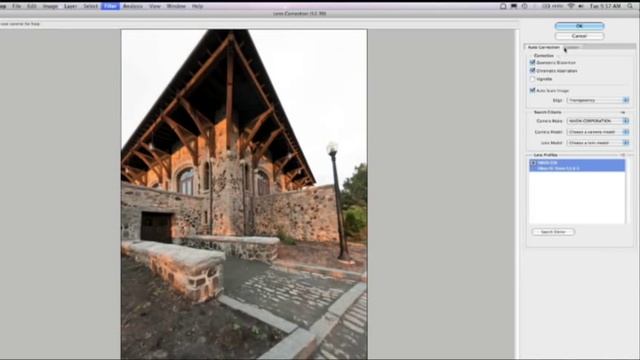The image size is (640, 360).
Task: Open the Lens Model dropdown
Action: [x=598, y=143]
